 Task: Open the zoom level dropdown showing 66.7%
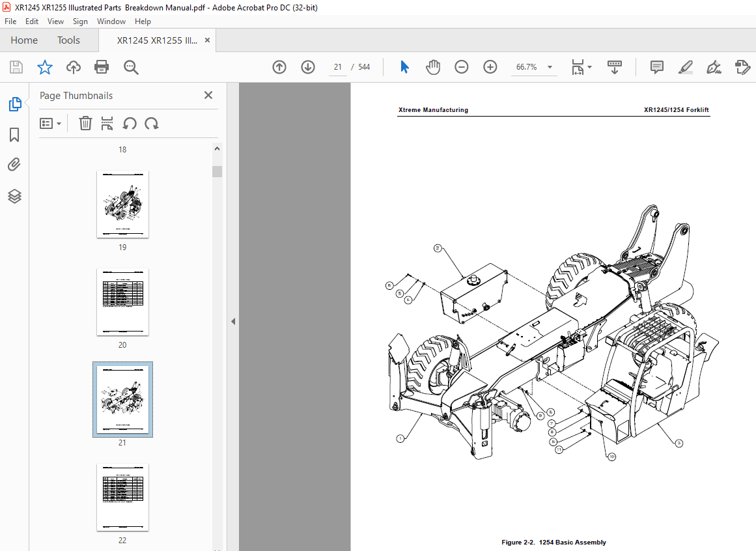click(549, 66)
